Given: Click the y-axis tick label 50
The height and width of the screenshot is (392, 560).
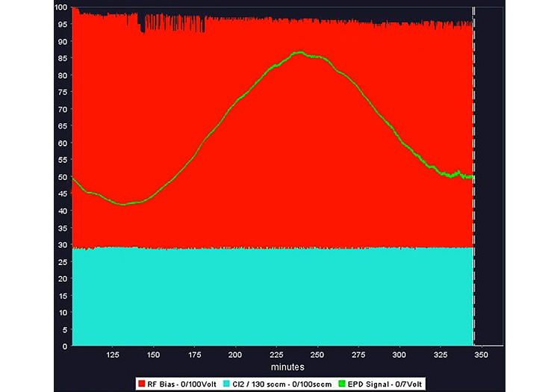Looking at the screenshot, I should pyautogui.click(x=63, y=177).
